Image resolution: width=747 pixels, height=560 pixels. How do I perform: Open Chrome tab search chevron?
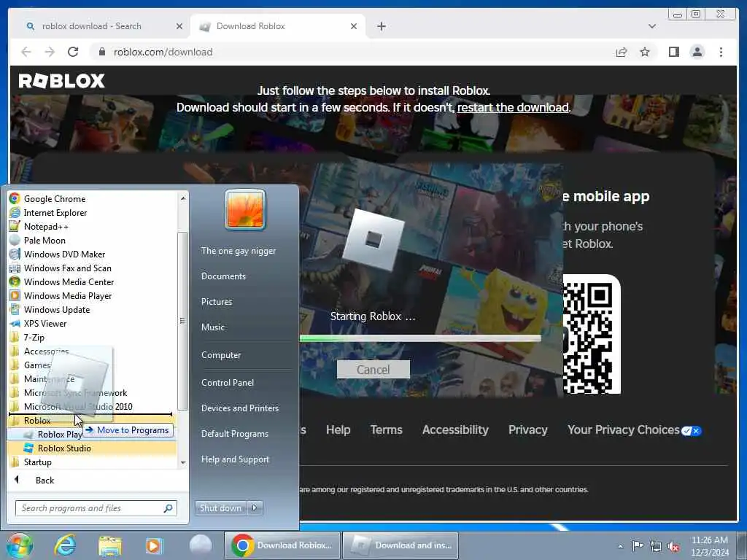coord(651,26)
